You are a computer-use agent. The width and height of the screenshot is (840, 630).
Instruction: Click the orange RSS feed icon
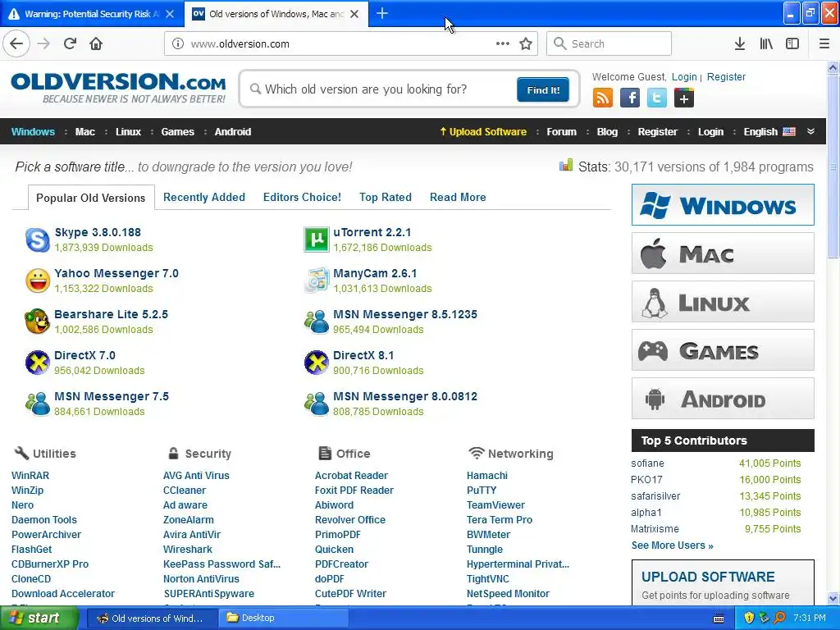tap(603, 98)
